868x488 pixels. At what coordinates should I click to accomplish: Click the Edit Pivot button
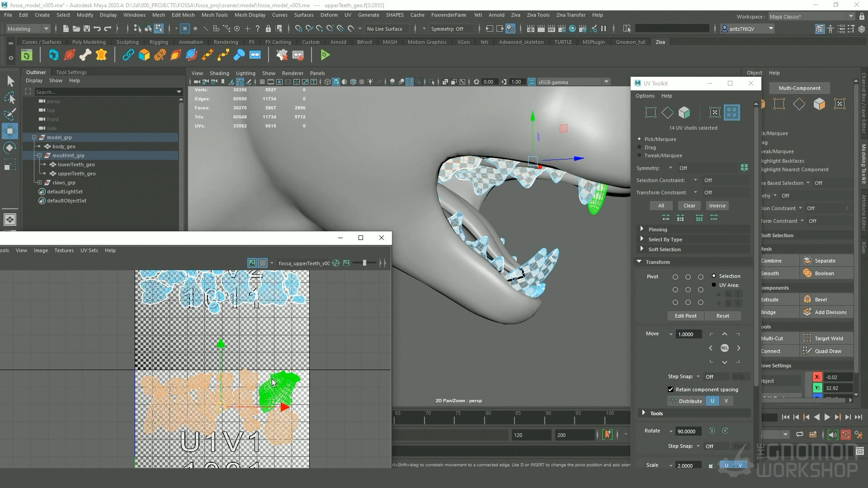685,316
